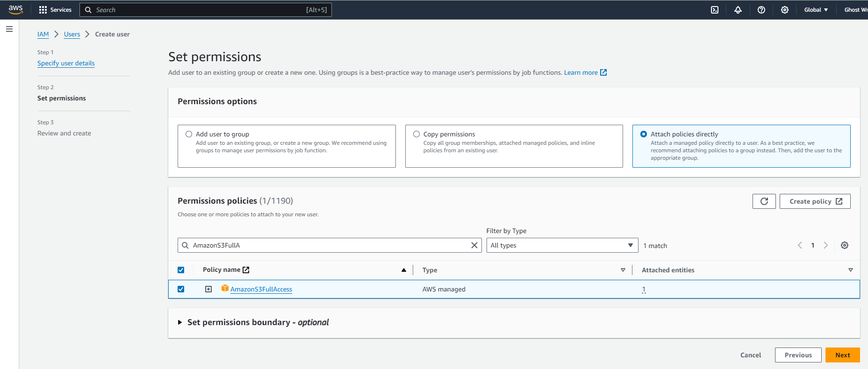868x369 pixels.
Task: Select the Copy permissions option
Action: [x=416, y=134]
